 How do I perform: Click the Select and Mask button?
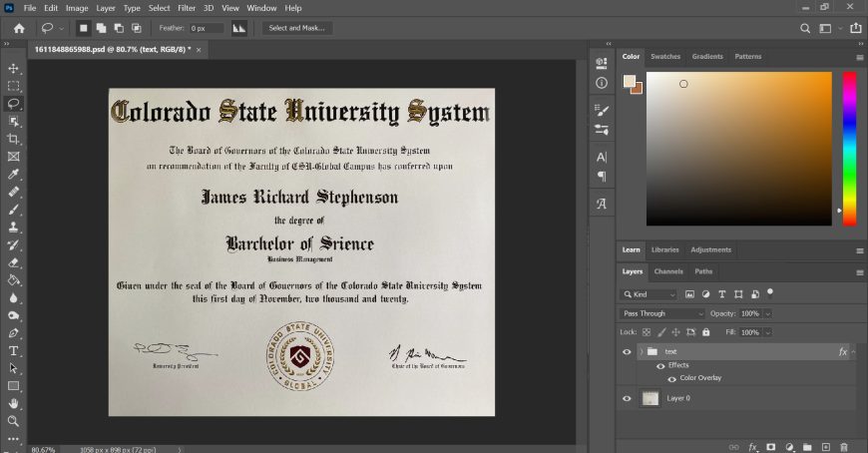296,28
